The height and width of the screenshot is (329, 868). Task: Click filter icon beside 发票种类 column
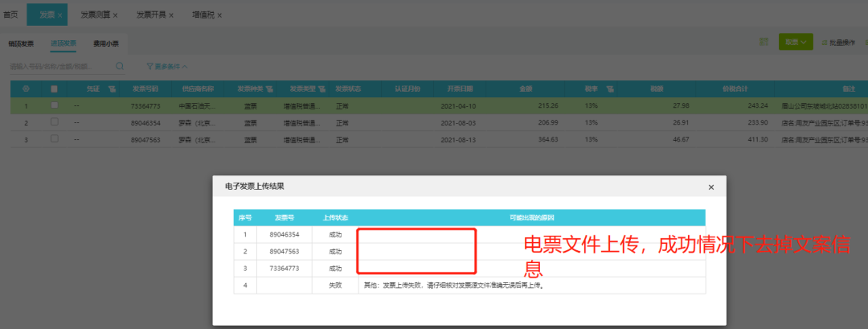269,88
